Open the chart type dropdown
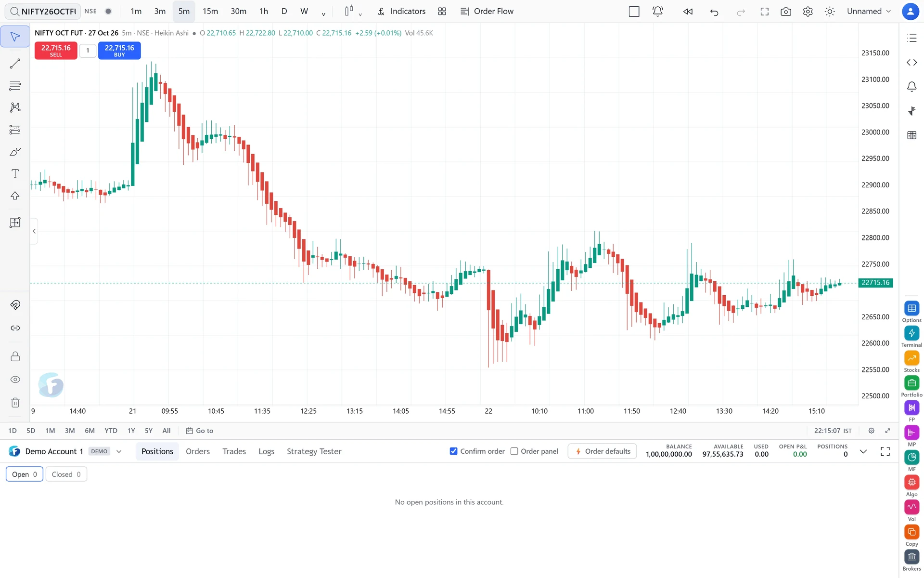Viewport: 924px width, 578px height. [x=353, y=12]
